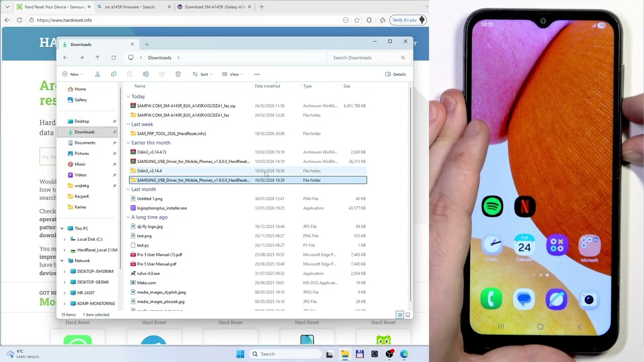Image resolution: width=644 pixels, height=362 pixels.
Task: Open File Explorer from the taskbar
Action: pos(345,354)
